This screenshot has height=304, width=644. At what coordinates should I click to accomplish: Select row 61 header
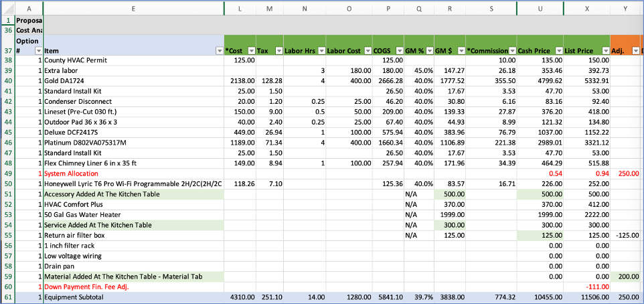click(7, 297)
